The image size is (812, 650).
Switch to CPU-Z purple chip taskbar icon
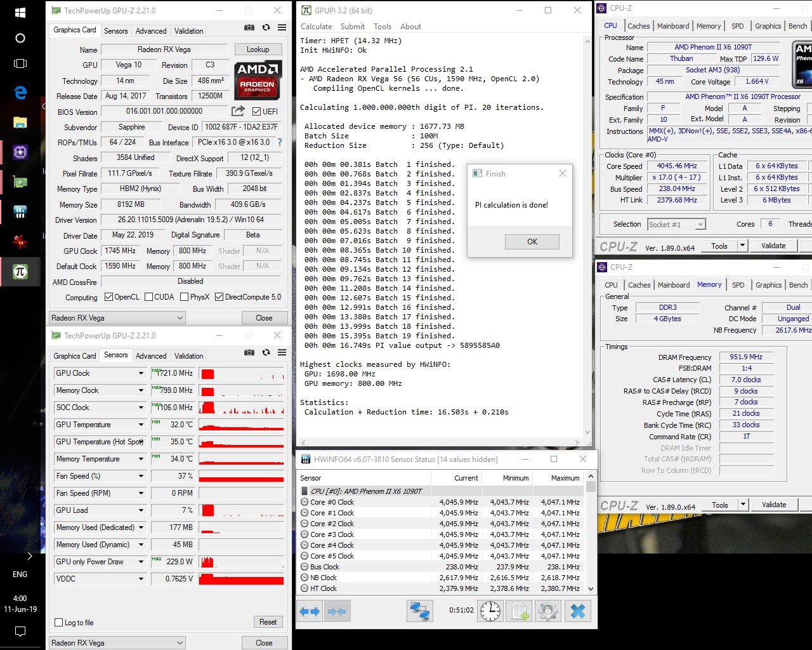coord(20,152)
